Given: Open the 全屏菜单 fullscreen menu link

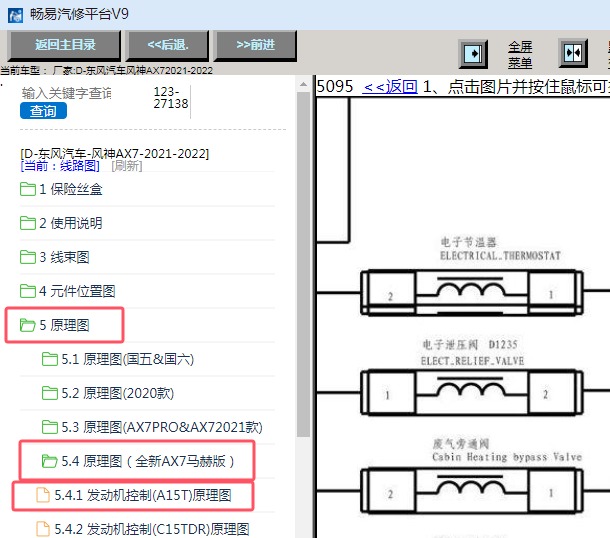Looking at the screenshot, I should coord(520,54).
